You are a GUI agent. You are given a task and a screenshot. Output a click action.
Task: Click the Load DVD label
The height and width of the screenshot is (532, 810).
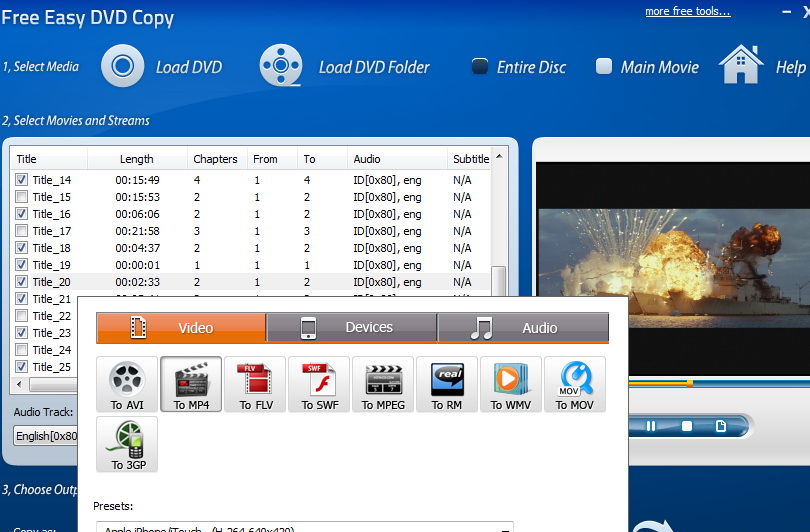coord(189,67)
